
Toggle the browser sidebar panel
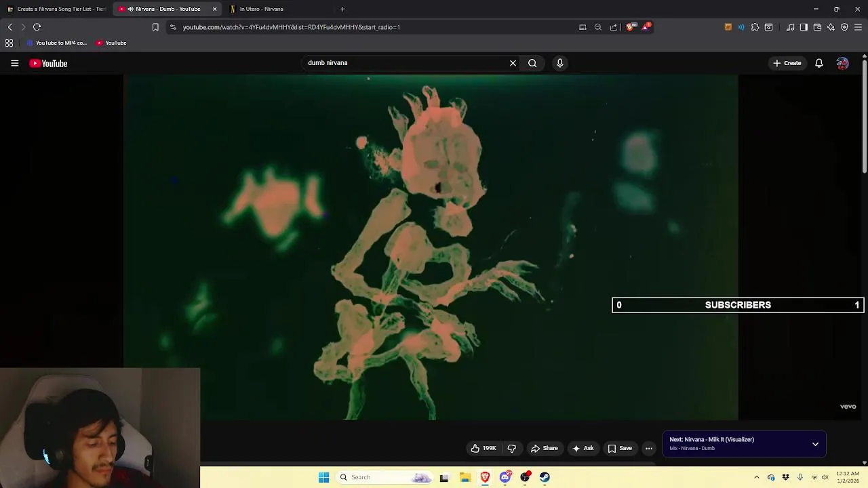point(804,27)
